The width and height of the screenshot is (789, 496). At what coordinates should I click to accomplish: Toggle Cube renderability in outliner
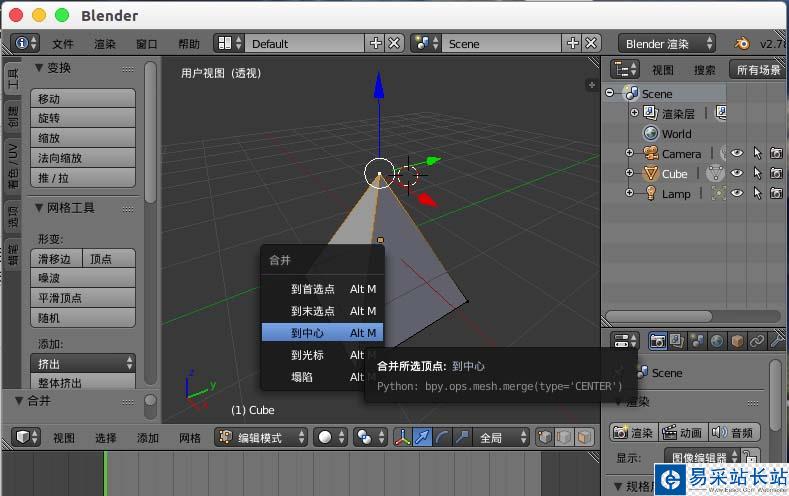(776, 173)
